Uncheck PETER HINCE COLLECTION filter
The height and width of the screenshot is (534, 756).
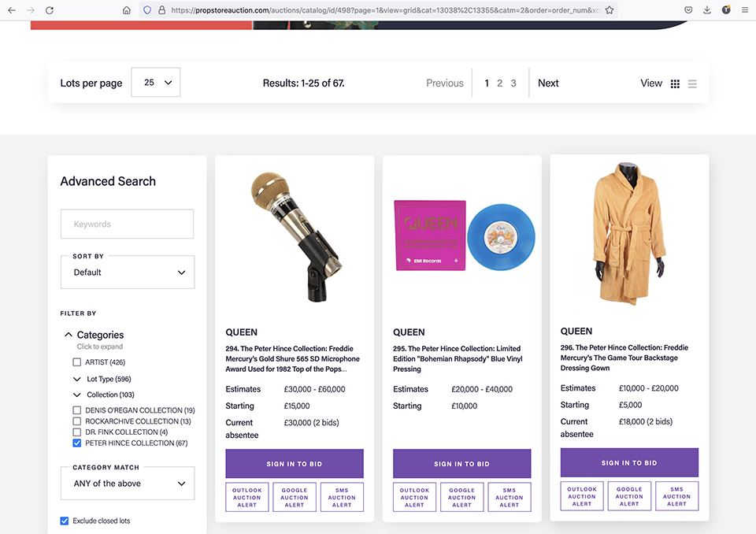pyautogui.click(x=77, y=443)
